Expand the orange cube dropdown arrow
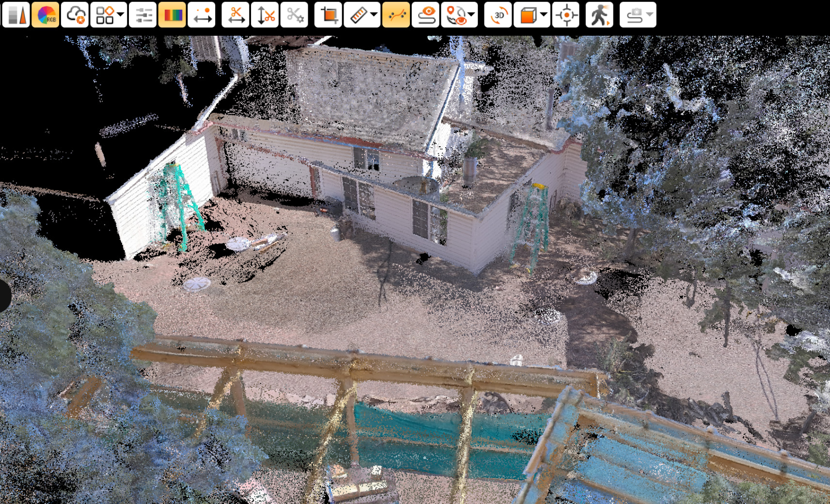Image resolution: width=830 pixels, height=504 pixels. pos(544,15)
